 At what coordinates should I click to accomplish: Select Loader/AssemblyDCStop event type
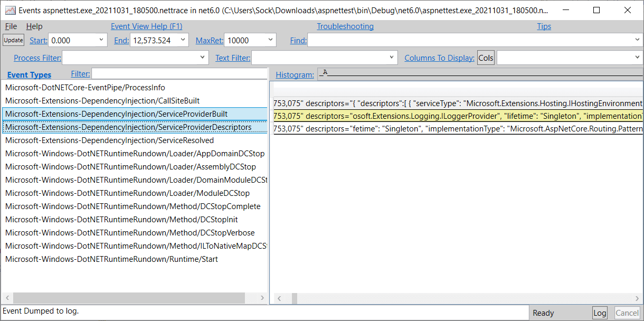[135, 167]
